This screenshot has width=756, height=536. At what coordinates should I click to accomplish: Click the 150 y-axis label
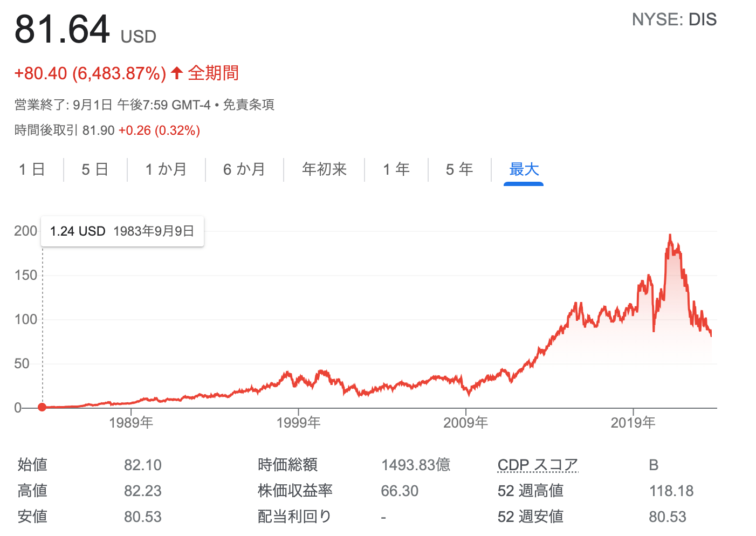click(26, 275)
